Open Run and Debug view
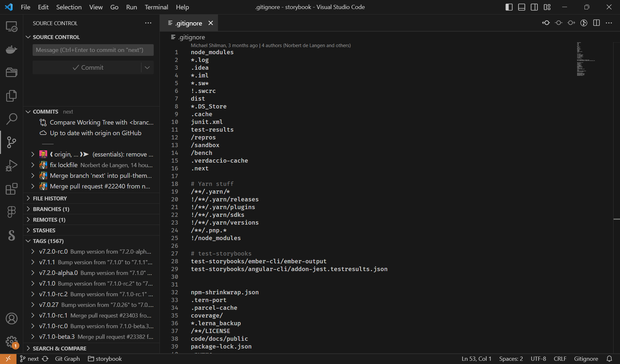Screen dimensions: 620x364 coord(12,166)
